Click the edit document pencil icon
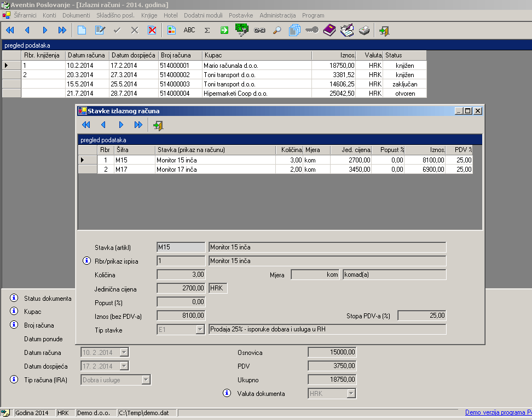This screenshot has width=532, height=420. tap(99, 30)
